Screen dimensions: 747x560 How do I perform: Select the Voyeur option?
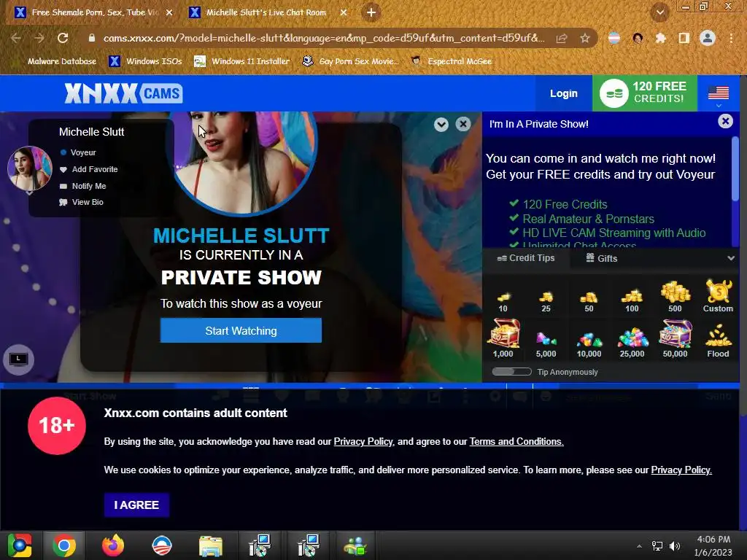(78, 152)
